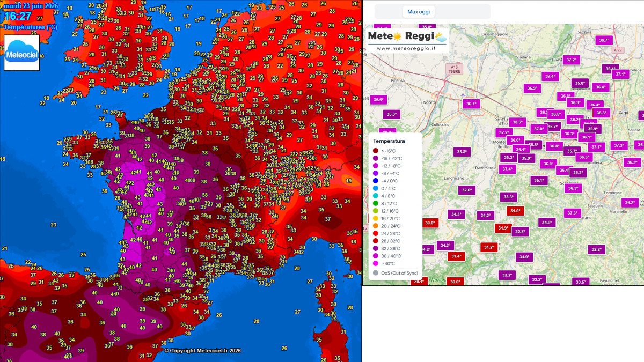
Task: Open the 36.6° station marker near Salsomaggiore
Action: coord(378,99)
